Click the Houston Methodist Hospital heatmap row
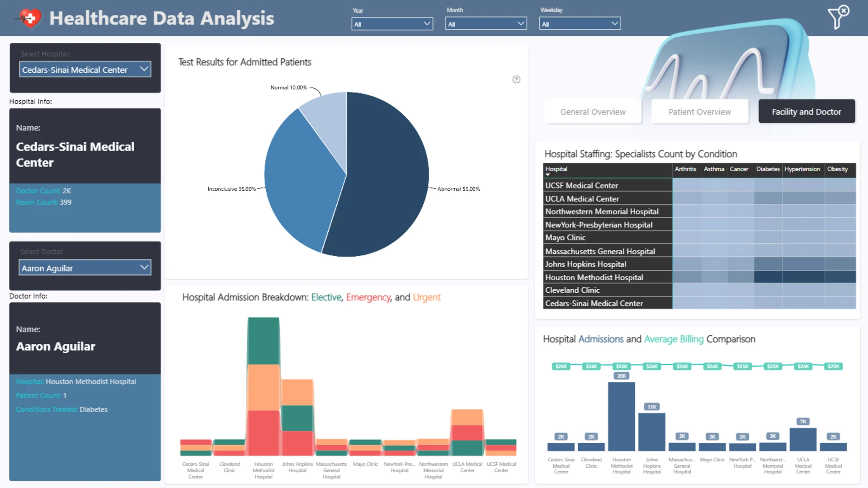The image size is (868, 488). tap(699, 277)
